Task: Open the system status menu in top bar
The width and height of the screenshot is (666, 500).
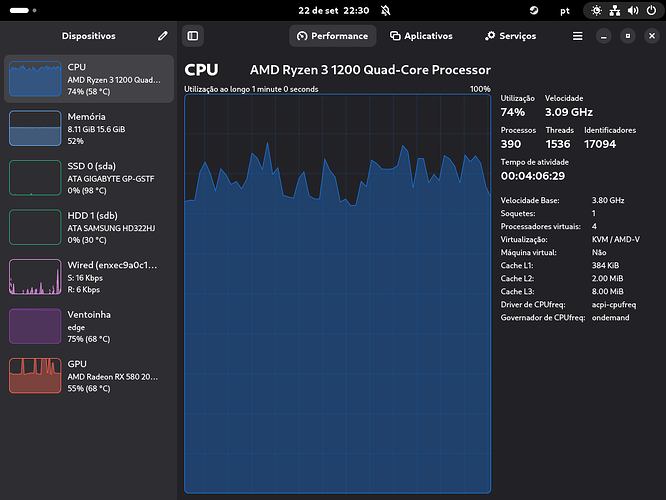Action: click(625, 10)
